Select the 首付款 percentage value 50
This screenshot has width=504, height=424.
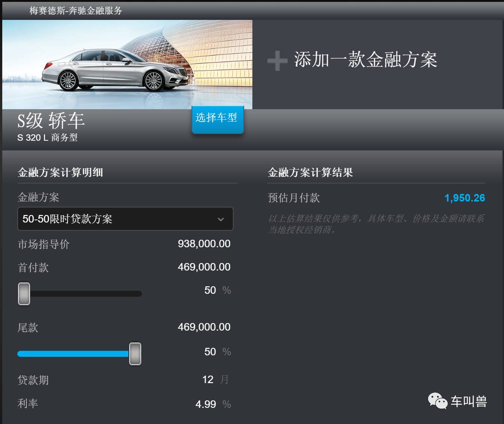tap(210, 290)
